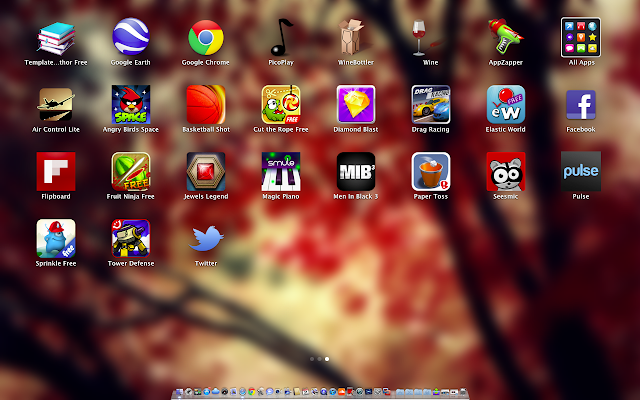
Task: Open Seesmic raccoon app
Action: 506,171
